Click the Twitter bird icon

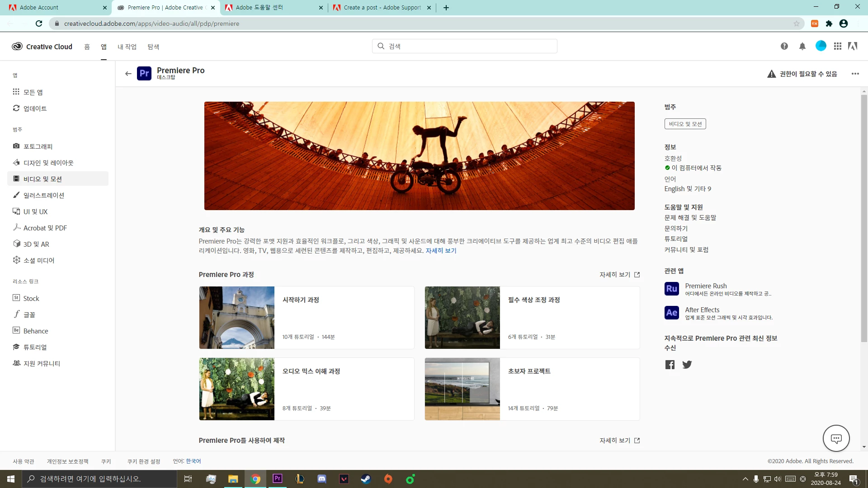[x=687, y=365]
